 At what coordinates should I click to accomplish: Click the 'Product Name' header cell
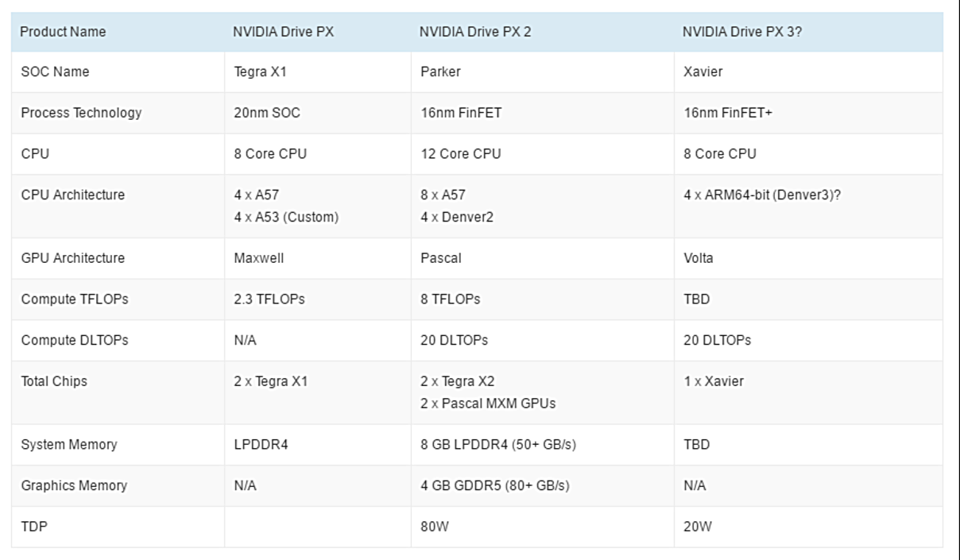tap(63, 32)
